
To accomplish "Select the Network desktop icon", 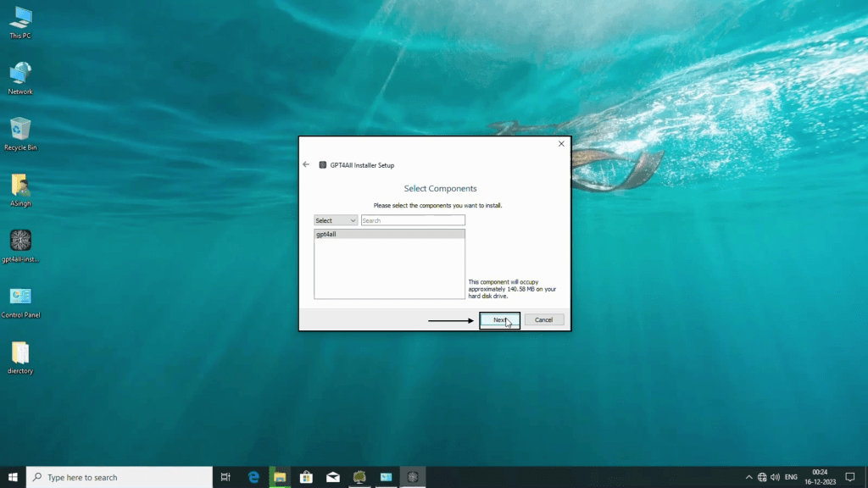I will coord(20,75).
